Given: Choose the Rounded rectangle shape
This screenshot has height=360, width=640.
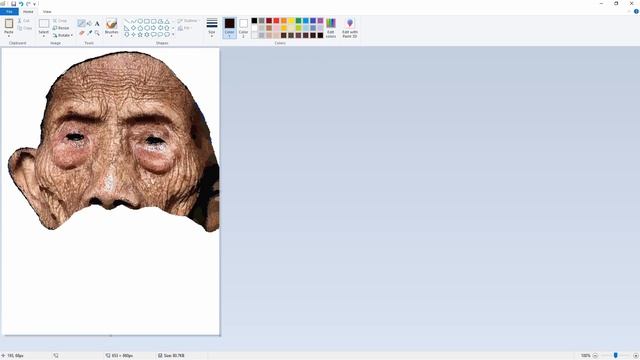Looking at the screenshot, I should (x=153, y=21).
